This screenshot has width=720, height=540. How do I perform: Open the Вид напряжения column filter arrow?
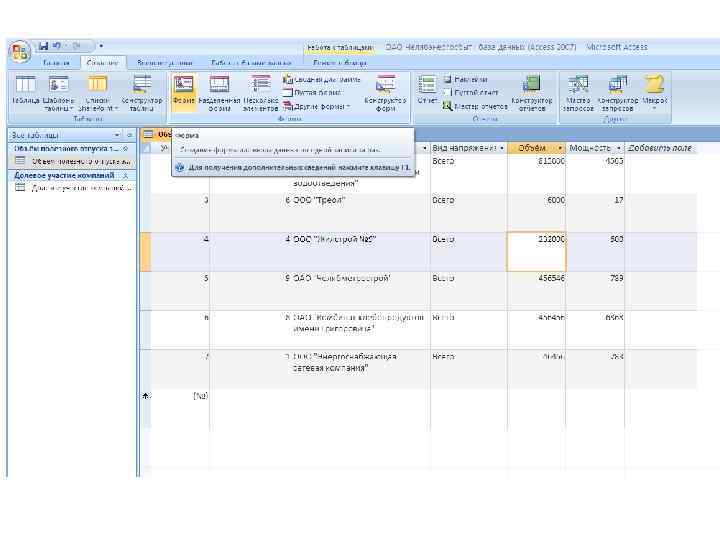click(x=502, y=148)
